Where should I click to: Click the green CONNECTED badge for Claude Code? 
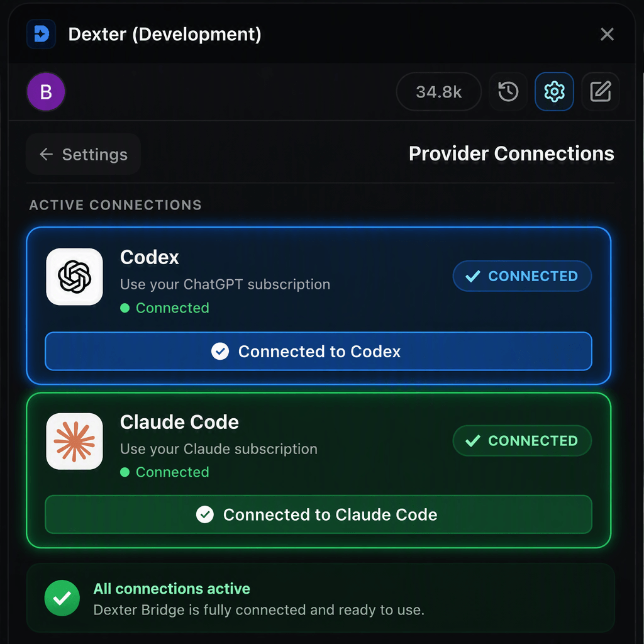(x=522, y=441)
